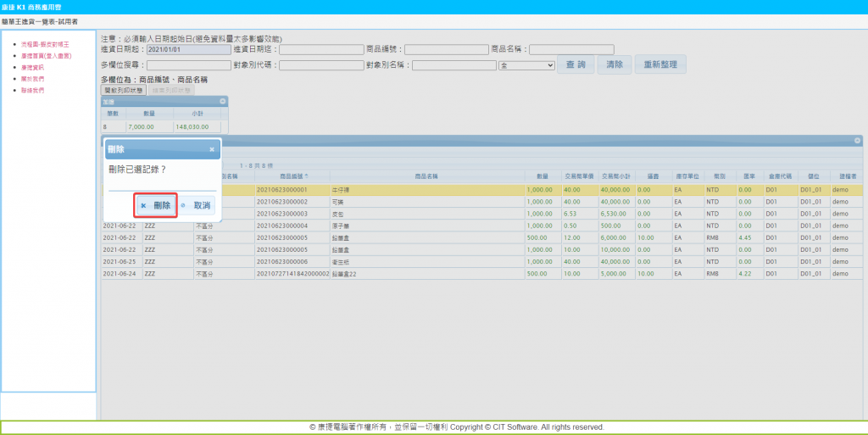
Task: Cancel the deletion with 取消 button
Action: 197,205
